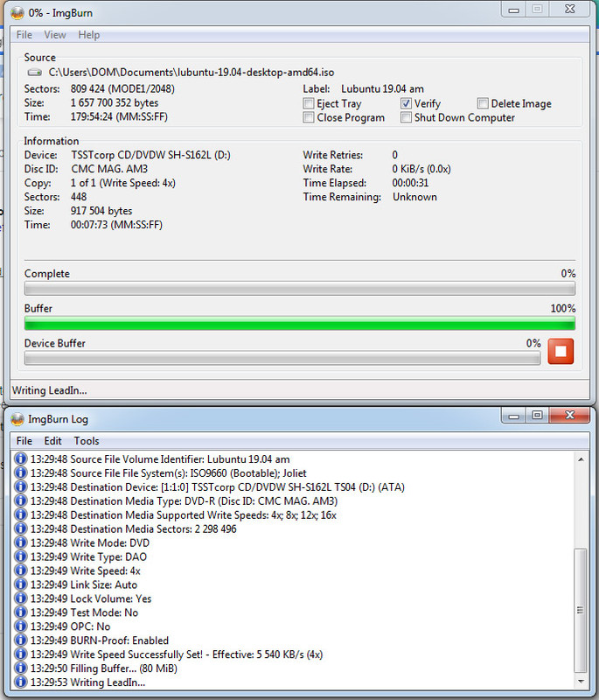599x700 pixels.
Task: Open the Edit menu in ImgBurn Log
Action: click(x=52, y=441)
